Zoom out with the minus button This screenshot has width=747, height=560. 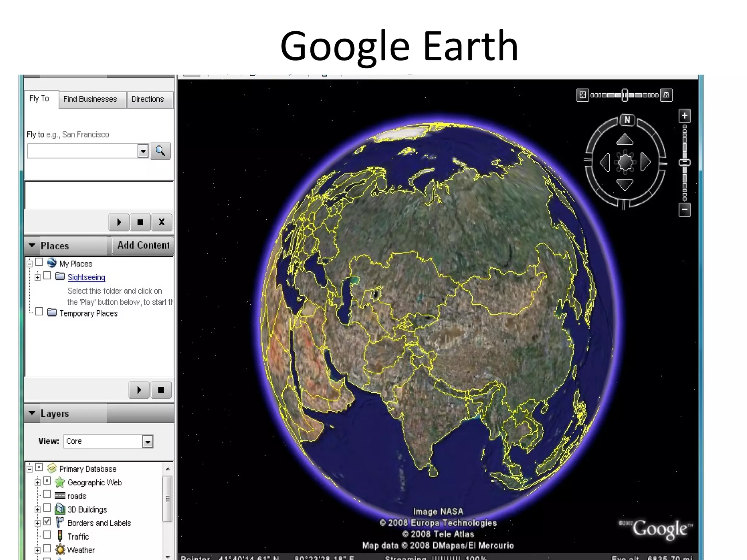tap(685, 210)
